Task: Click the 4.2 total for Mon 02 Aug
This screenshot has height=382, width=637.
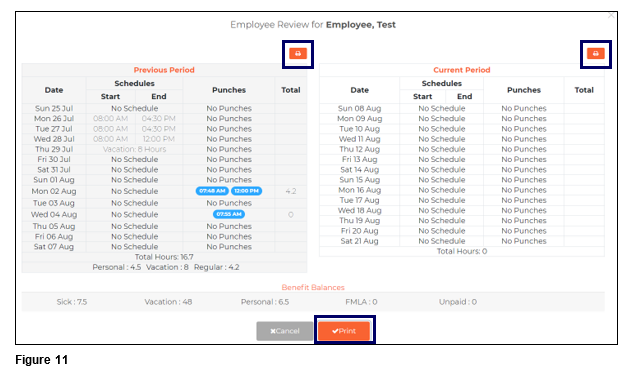Action: [291, 191]
